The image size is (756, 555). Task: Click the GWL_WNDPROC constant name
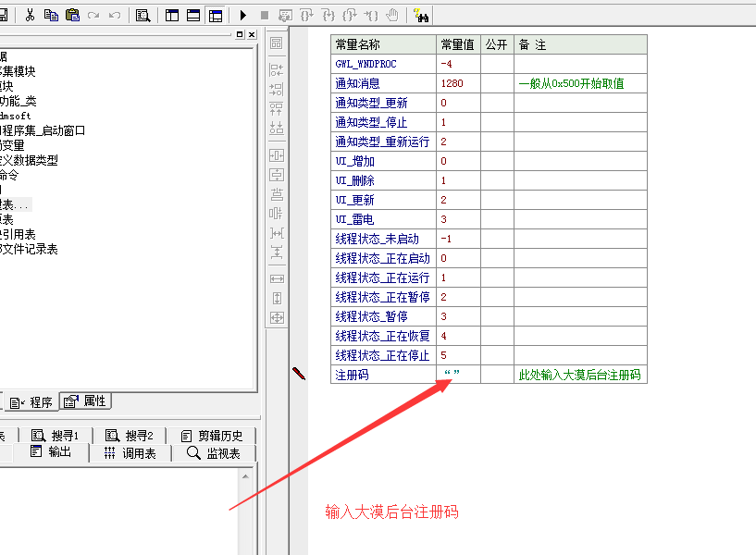pos(366,64)
